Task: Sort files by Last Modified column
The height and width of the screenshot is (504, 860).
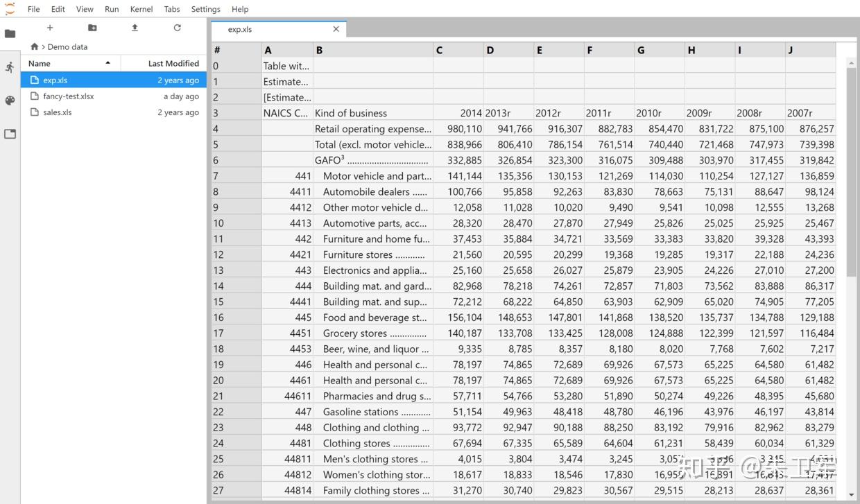Action: (173, 63)
